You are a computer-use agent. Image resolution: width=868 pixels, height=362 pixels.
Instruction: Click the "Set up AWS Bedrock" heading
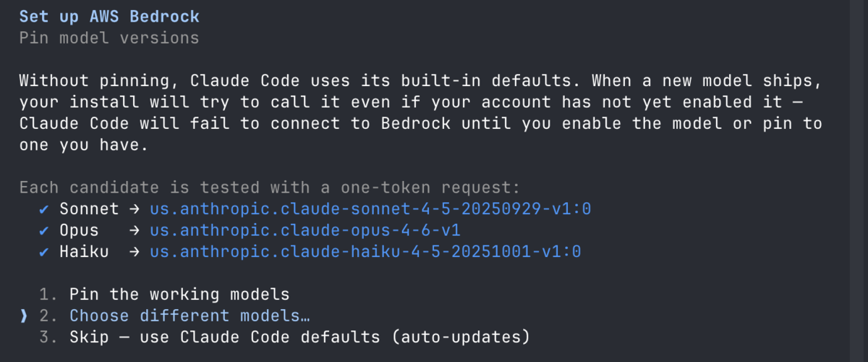[x=109, y=16]
